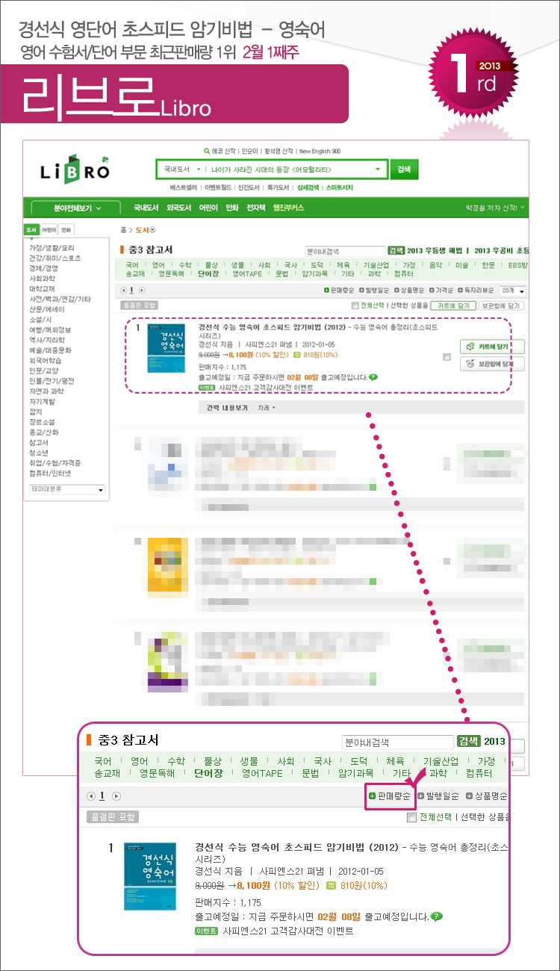Click the magnifier icon before 예코 신작
This screenshot has height=971, width=560.
(x=207, y=150)
